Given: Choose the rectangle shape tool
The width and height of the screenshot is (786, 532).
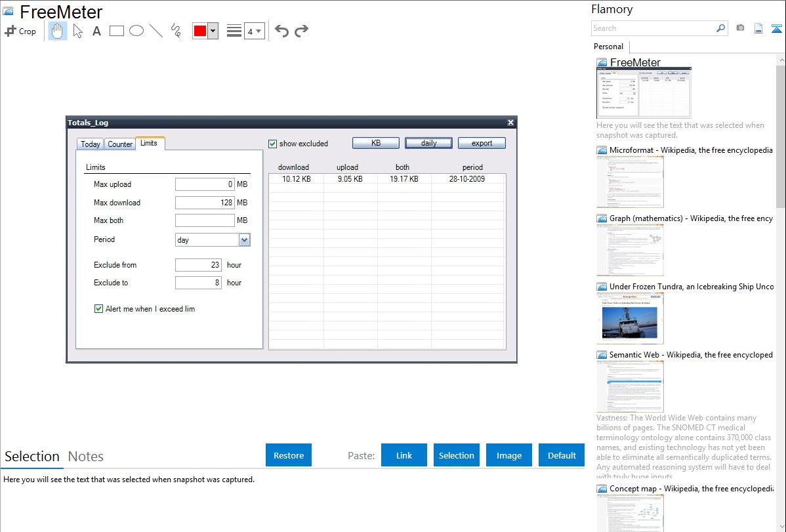Looking at the screenshot, I should pos(117,31).
